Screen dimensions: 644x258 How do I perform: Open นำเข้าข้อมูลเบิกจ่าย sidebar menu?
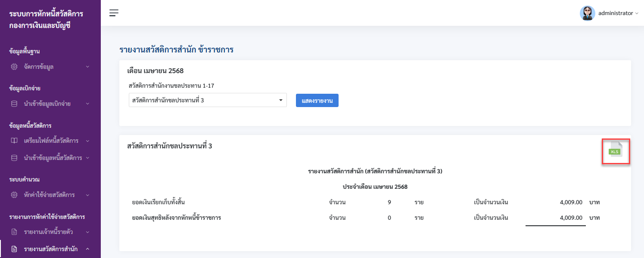click(50, 104)
